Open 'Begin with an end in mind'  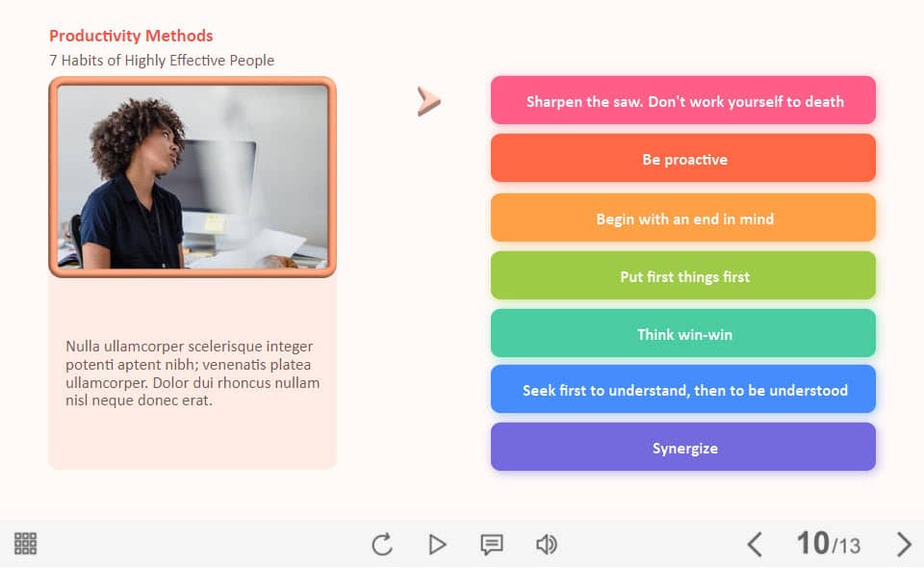click(x=683, y=219)
